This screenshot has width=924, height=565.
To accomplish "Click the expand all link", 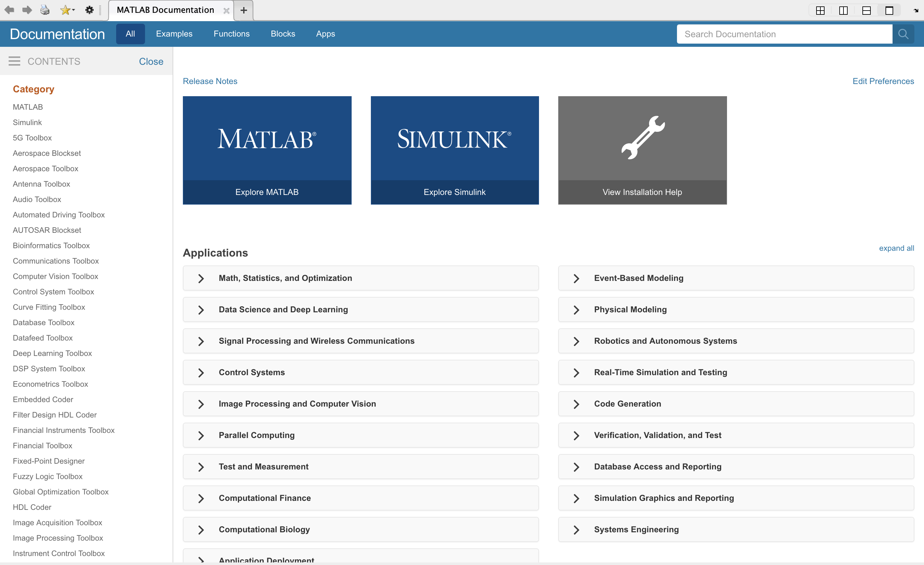I will point(896,248).
